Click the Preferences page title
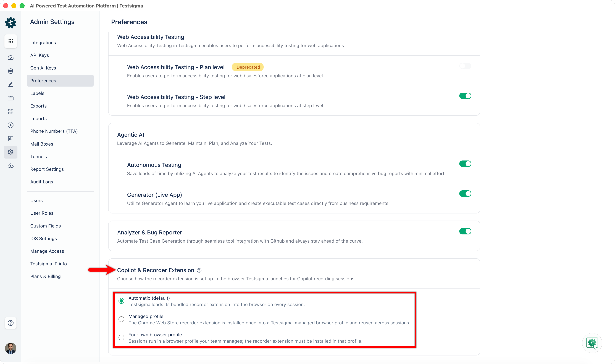 (x=129, y=22)
